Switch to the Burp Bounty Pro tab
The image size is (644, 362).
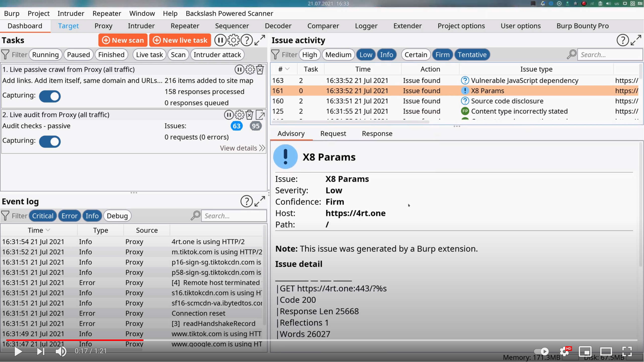[x=583, y=26]
